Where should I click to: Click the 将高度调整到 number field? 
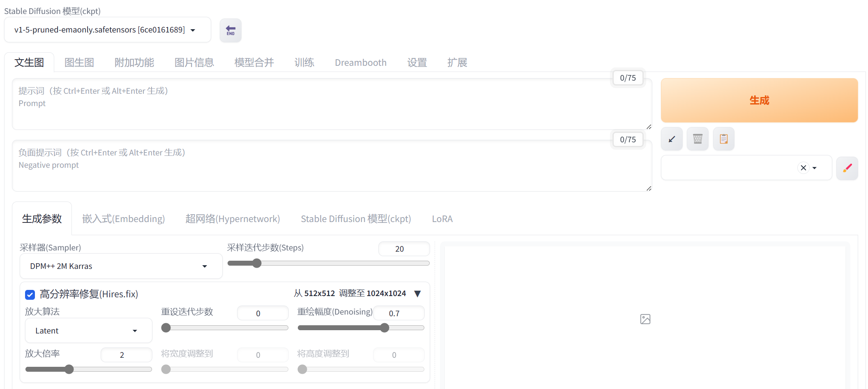tap(398, 355)
